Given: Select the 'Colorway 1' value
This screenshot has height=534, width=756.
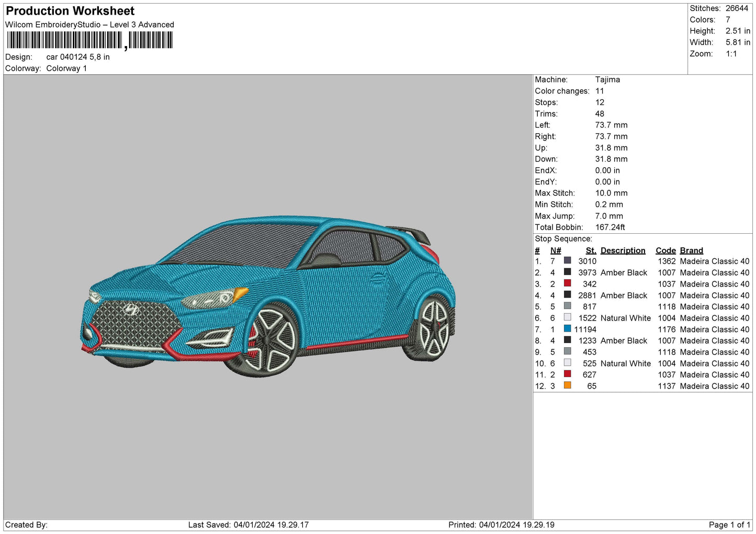Looking at the screenshot, I should [x=66, y=69].
